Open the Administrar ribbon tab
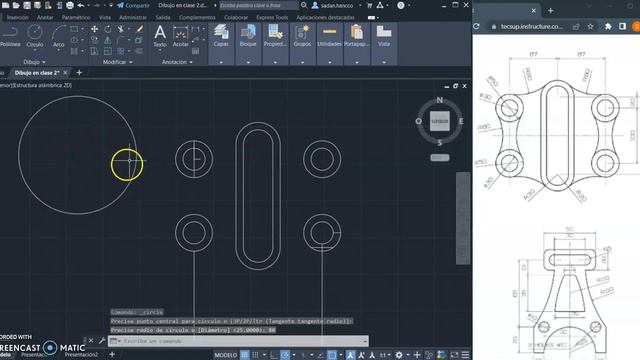This screenshot has height=360, width=640. tap(133, 18)
